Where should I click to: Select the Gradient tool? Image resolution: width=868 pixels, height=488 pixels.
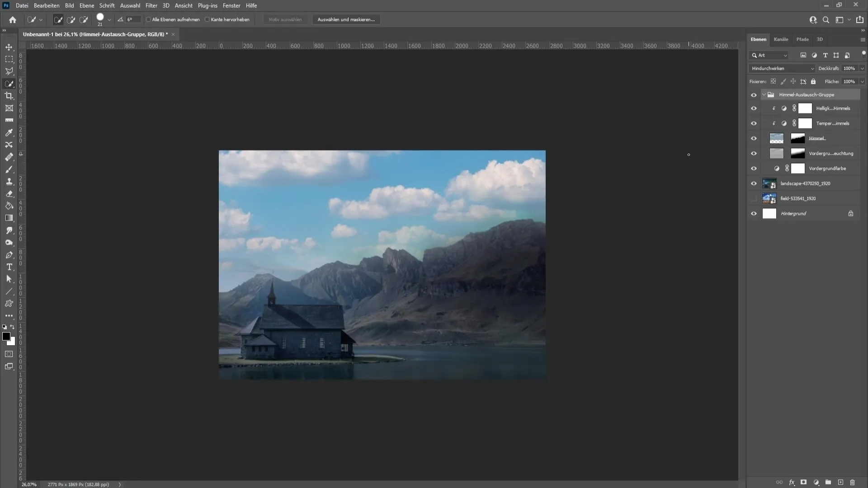point(9,218)
